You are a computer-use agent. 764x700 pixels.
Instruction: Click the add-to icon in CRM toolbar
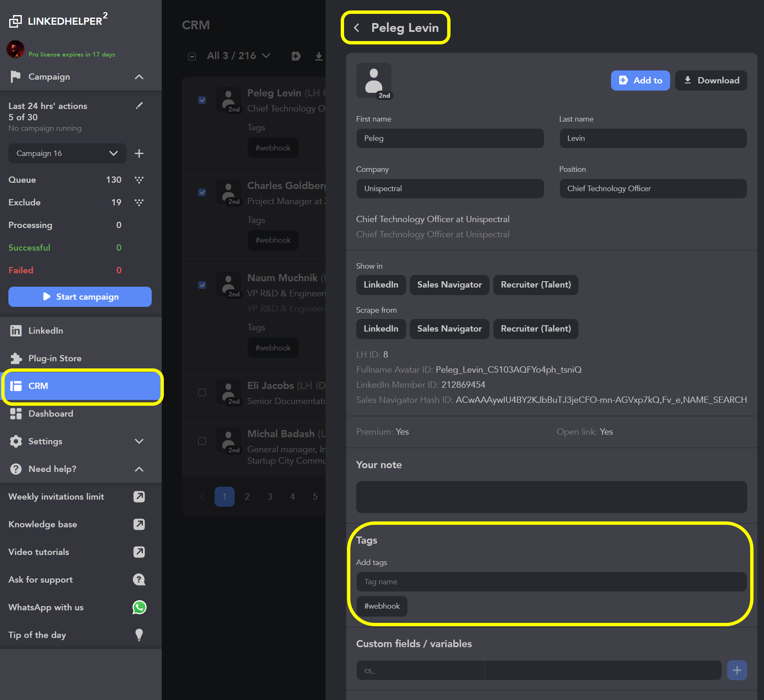[x=296, y=56]
